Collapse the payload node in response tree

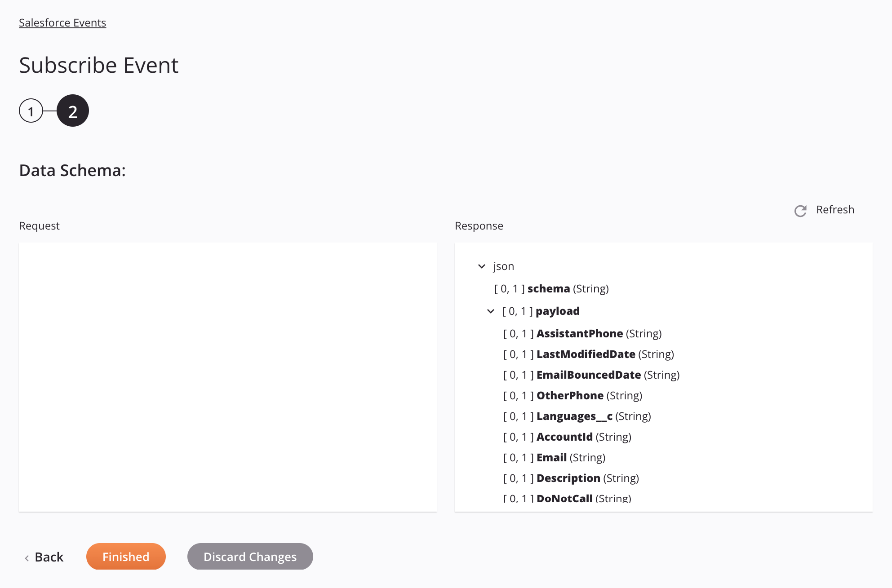coord(490,310)
